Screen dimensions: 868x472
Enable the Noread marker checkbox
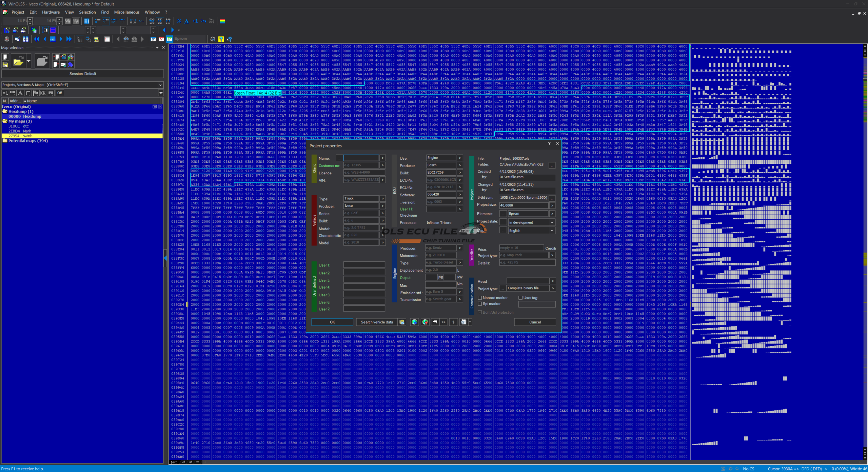480,298
